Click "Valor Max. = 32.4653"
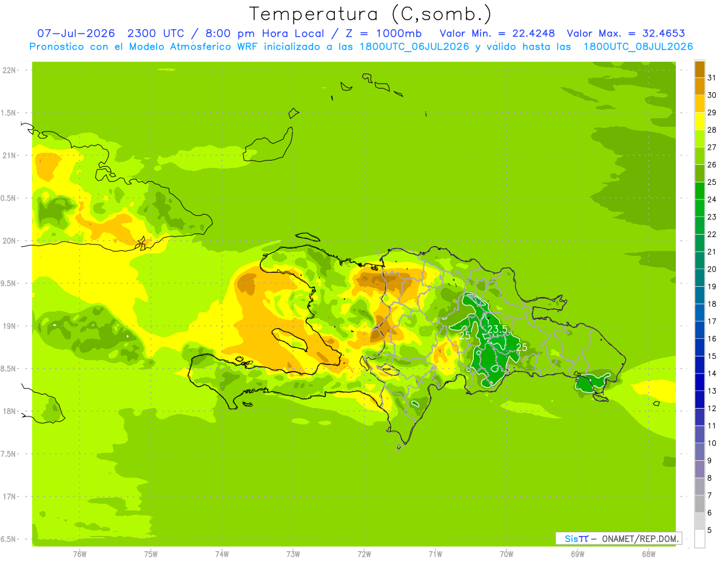The image size is (728, 562). point(625,33)
